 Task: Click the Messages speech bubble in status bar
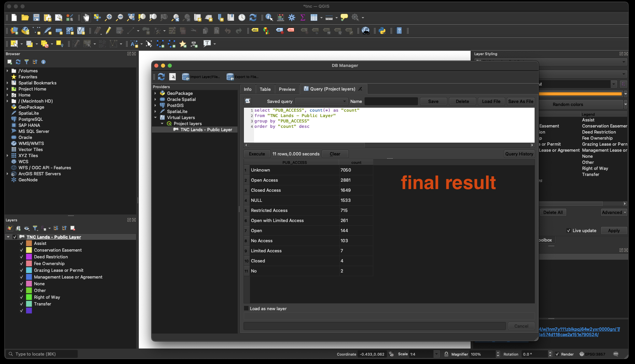point(616,354)
